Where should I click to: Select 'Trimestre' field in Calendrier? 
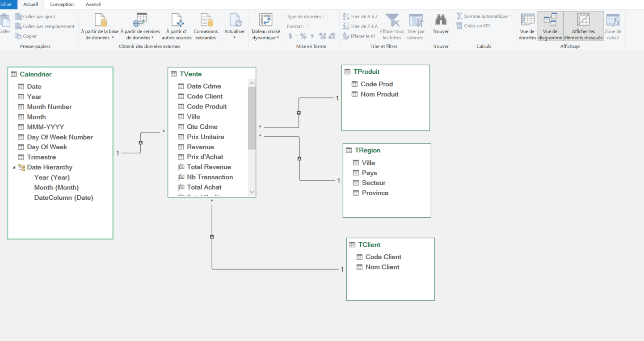click(x=37, y=157)
